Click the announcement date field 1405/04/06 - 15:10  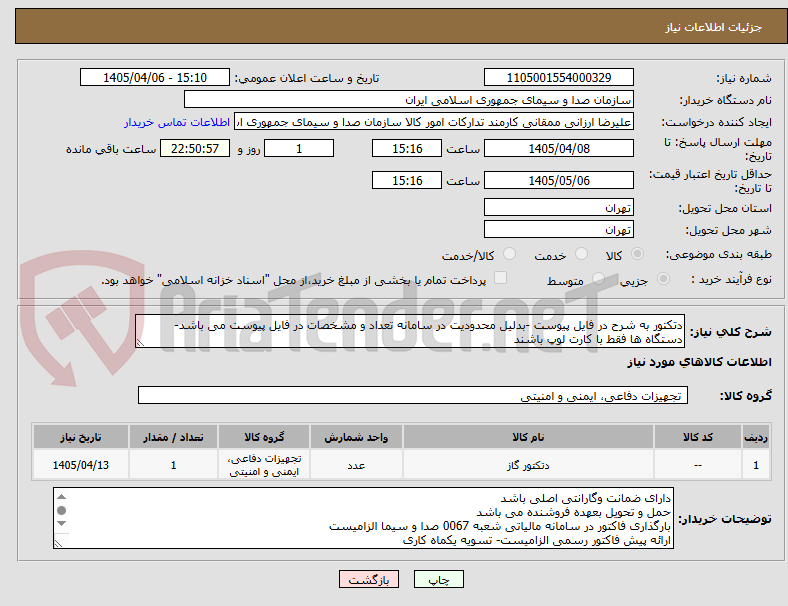point(155,77)
